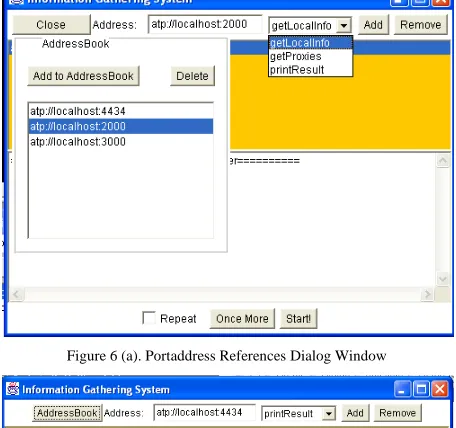456x428 pixels.
Task: Open the printResult combo box arrow
Action: [329, 414]
